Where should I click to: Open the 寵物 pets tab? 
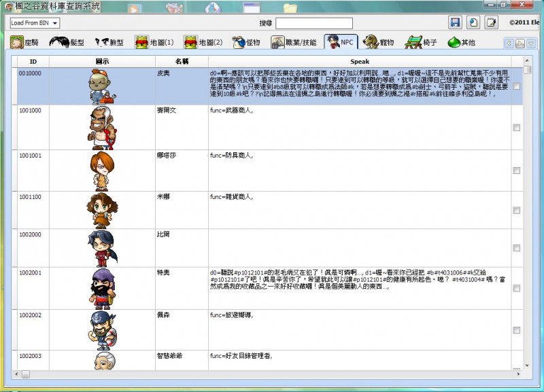tap(379, 42)
